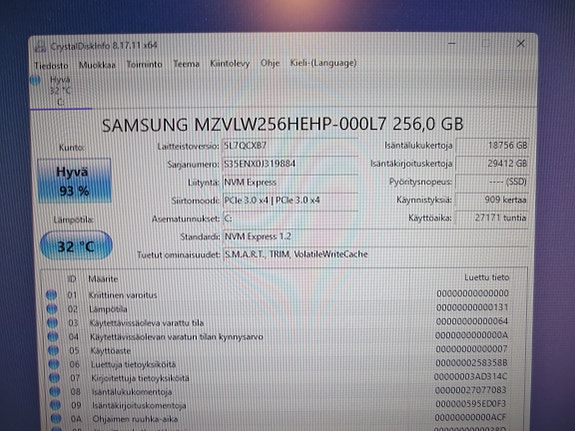
Task: Click the Siirtomoodi field PCIe 3.0 x4
Action: click(x=290, y=200)
